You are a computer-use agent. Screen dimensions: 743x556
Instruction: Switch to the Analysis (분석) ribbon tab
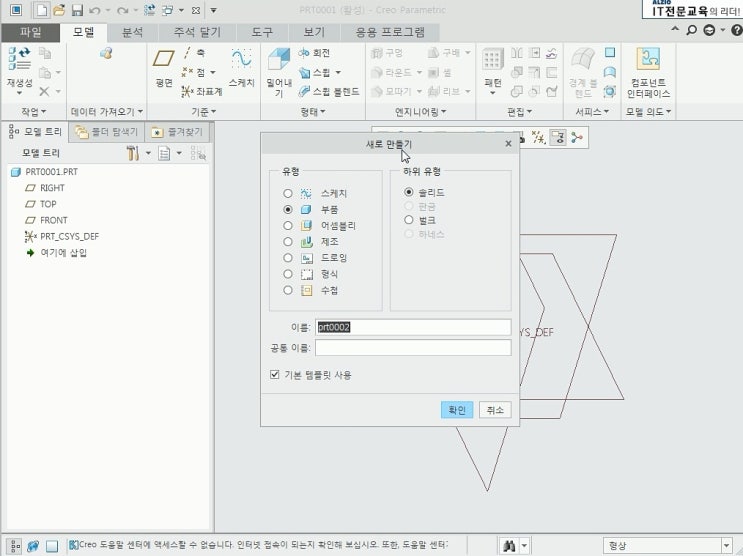[133, 32]
